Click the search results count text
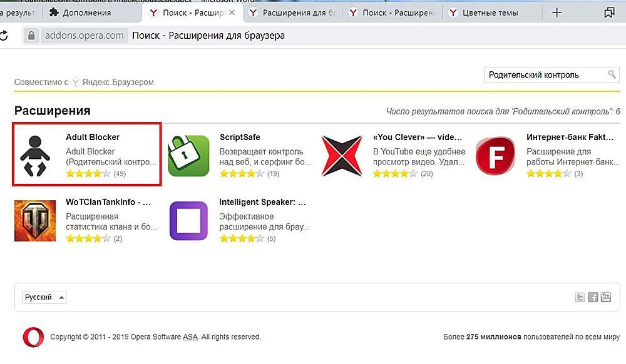The image size is (626, 364). pos(503,111)
